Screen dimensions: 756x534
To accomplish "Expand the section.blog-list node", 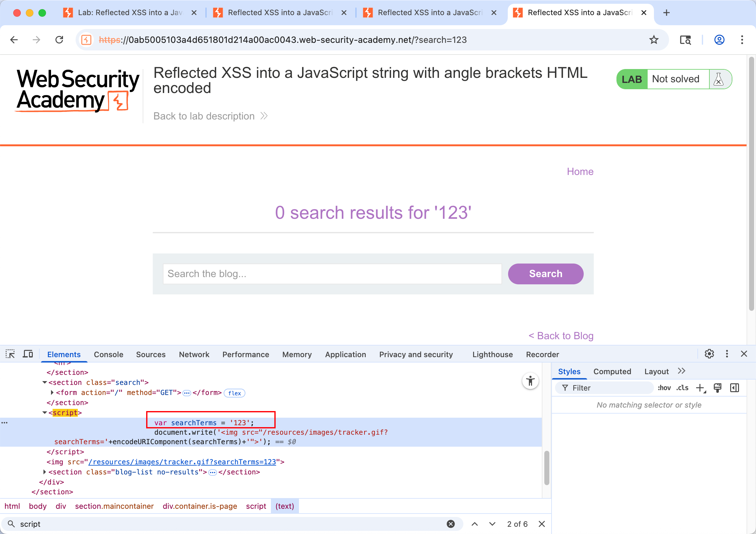I will [x=45, y=472].
